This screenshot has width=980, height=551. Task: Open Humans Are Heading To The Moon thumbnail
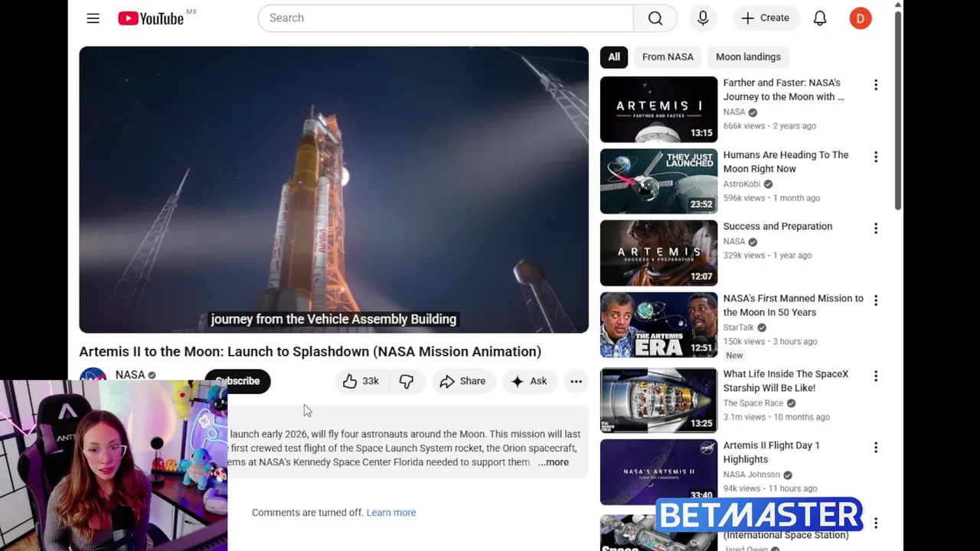pos(658,181)
